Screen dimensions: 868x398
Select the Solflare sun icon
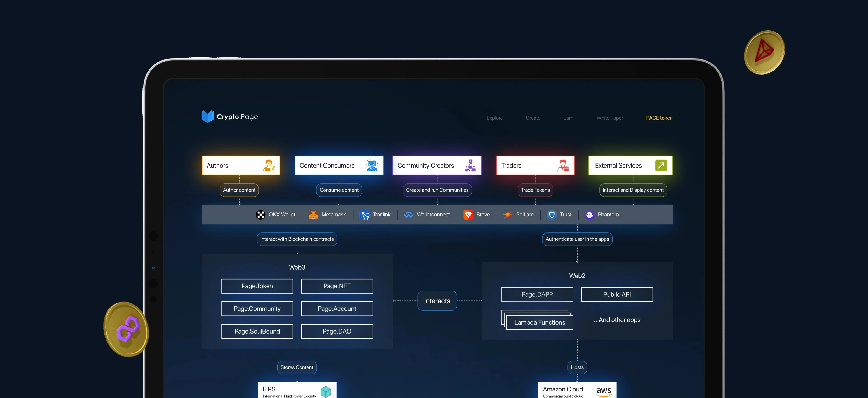click(x=508, y=215)
